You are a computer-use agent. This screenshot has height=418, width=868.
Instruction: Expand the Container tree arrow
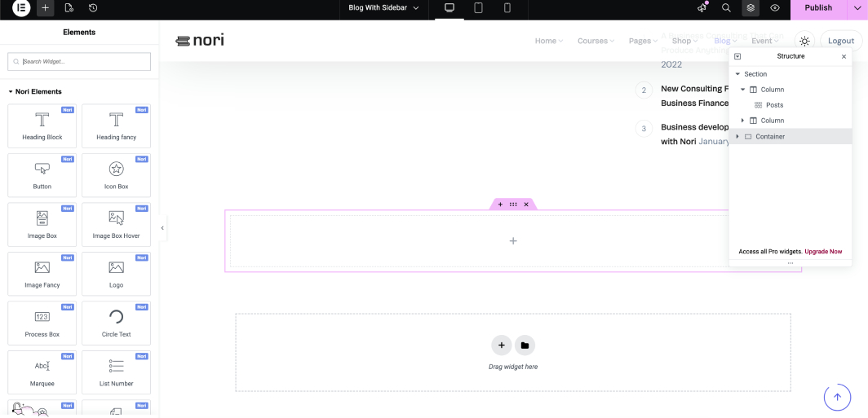click(737, 137)
